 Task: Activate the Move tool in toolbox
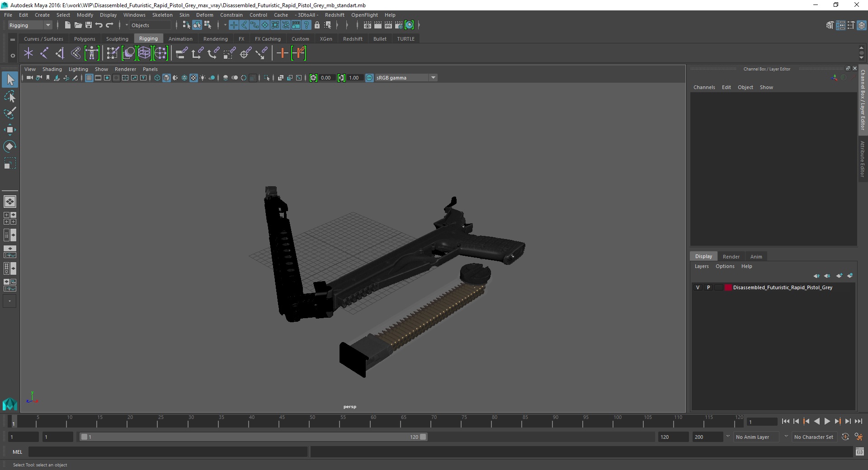[10, 130]
